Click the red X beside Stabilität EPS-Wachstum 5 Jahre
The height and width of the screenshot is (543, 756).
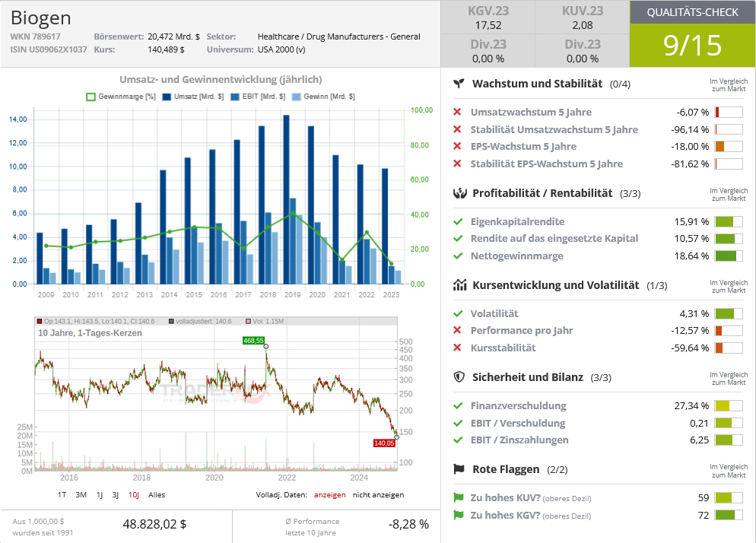pyautogui.click(x=458, y=164)
